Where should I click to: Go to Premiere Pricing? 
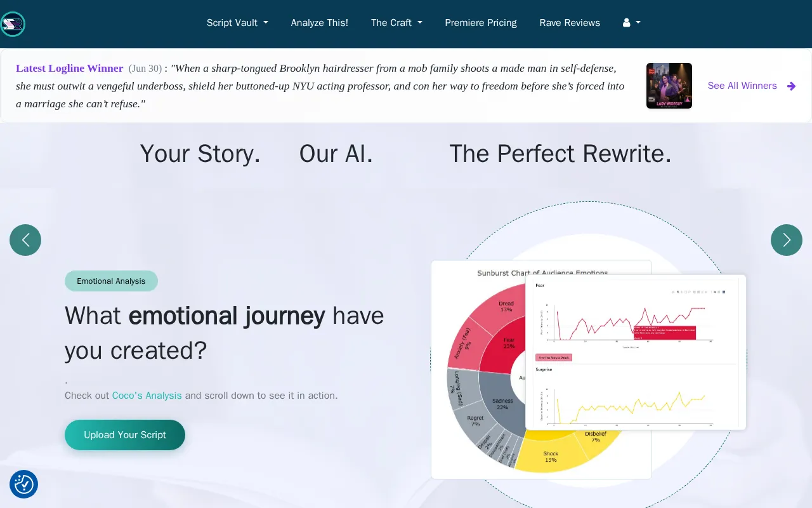click(x=481, y=23)
